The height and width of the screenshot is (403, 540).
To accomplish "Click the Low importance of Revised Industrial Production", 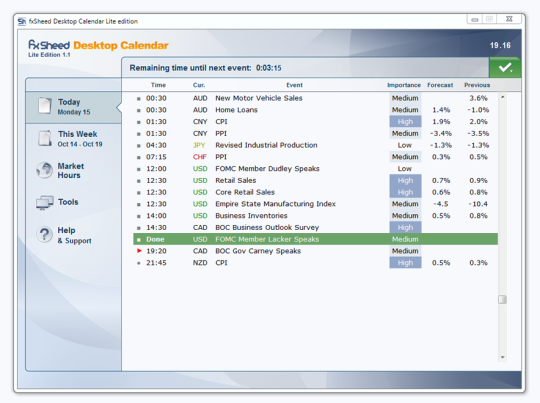I will pos(405,145).
